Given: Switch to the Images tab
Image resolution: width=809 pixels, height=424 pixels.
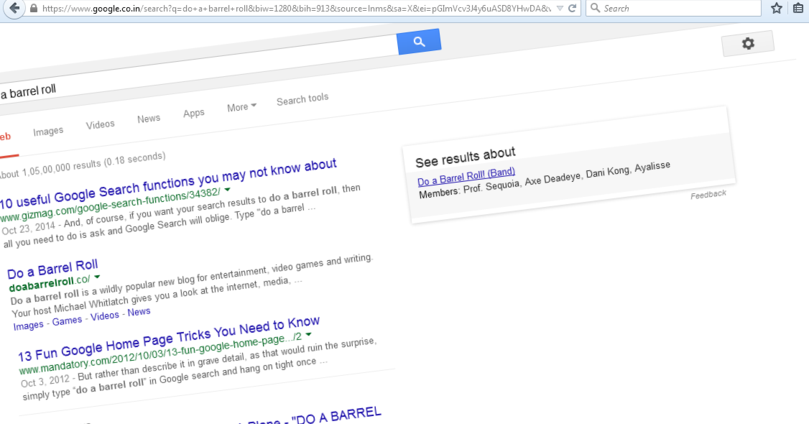Looking at the screenshot, I should pyautogui.click(x=48, y=132).
